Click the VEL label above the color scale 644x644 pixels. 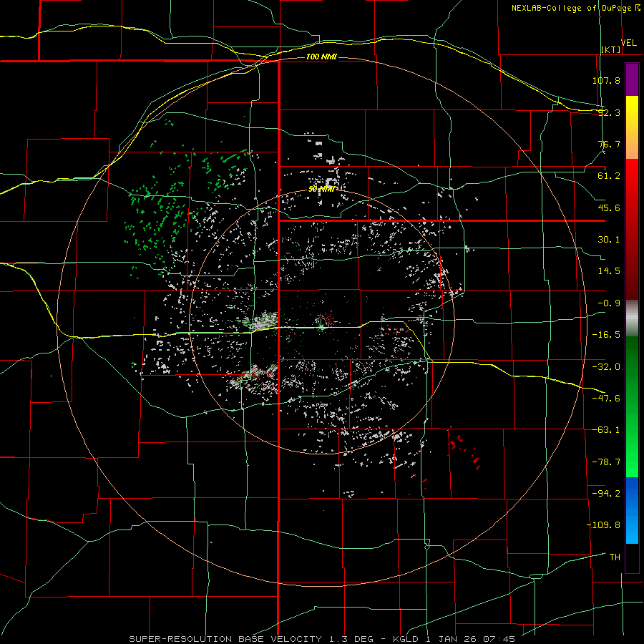point(629,42)
